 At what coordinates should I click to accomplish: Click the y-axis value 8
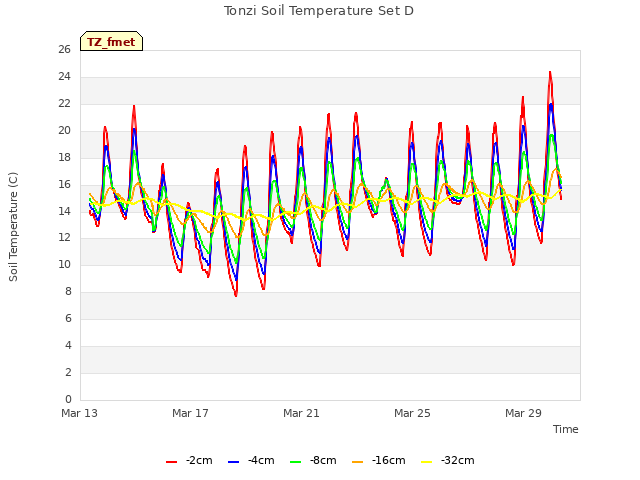(x=68, y=292)
